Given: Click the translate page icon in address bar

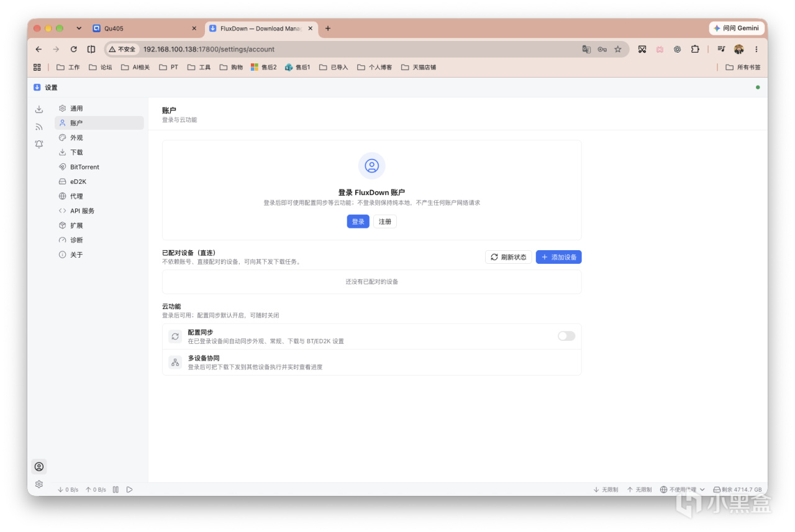Looking at the screenshot, I should [x=586, y=49].
